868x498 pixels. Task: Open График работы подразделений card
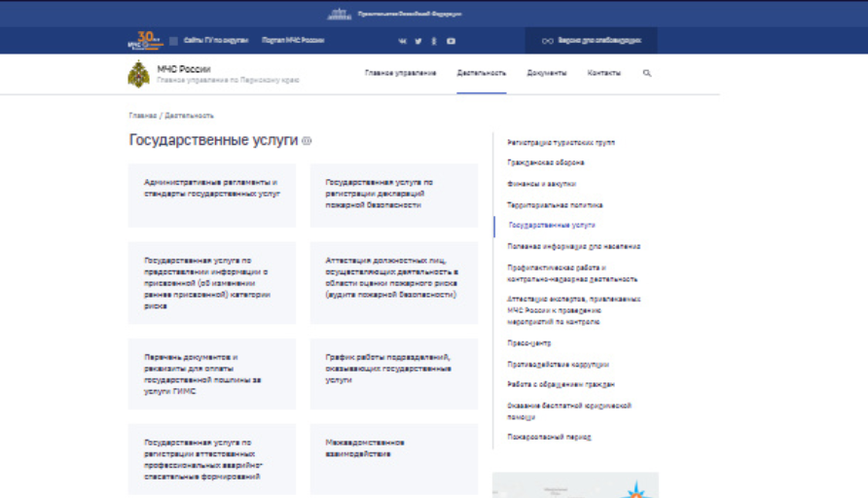[x=387, y=369]
